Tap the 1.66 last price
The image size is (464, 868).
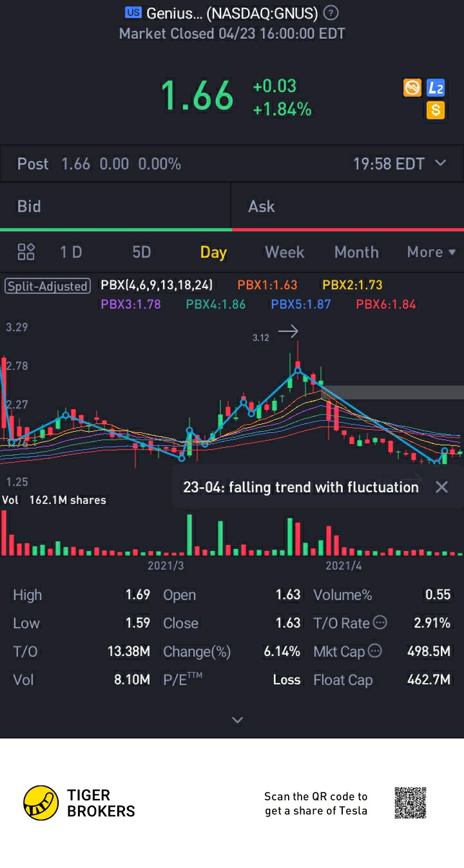pyautogui.click(x=197, y=95)
